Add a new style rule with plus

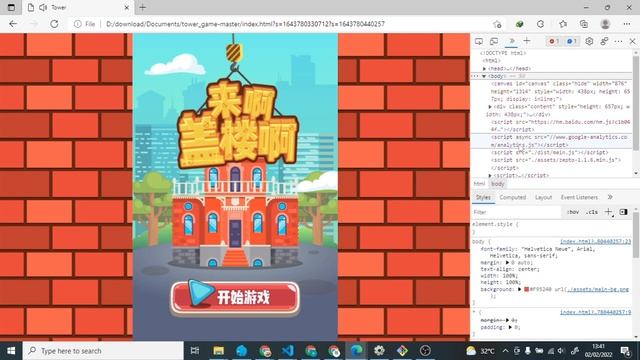(609, 212)
